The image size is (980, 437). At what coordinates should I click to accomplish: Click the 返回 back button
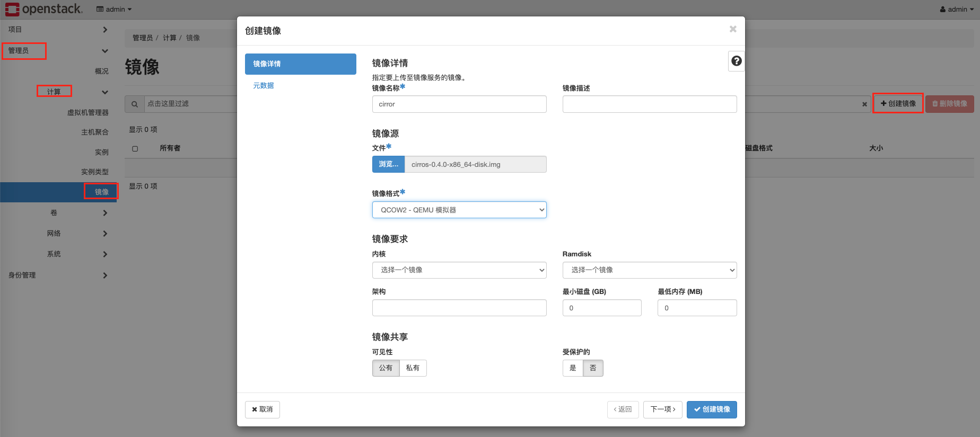[623, 409]
